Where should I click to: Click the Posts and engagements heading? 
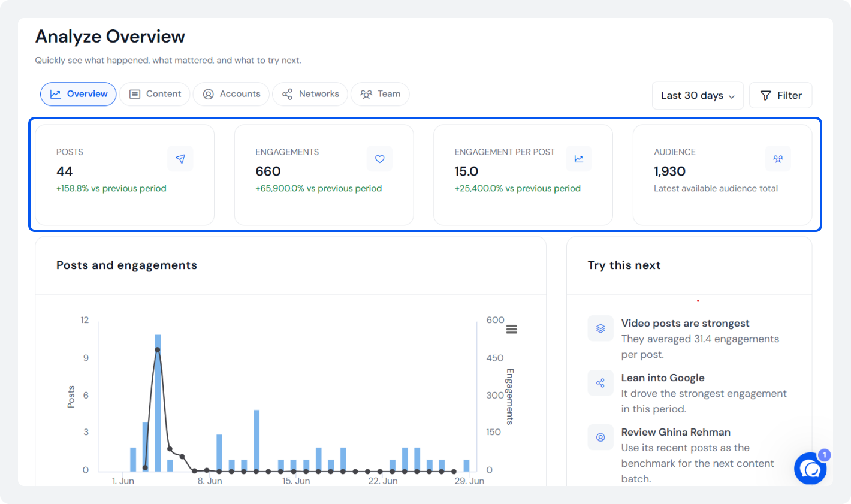[126, 265]
